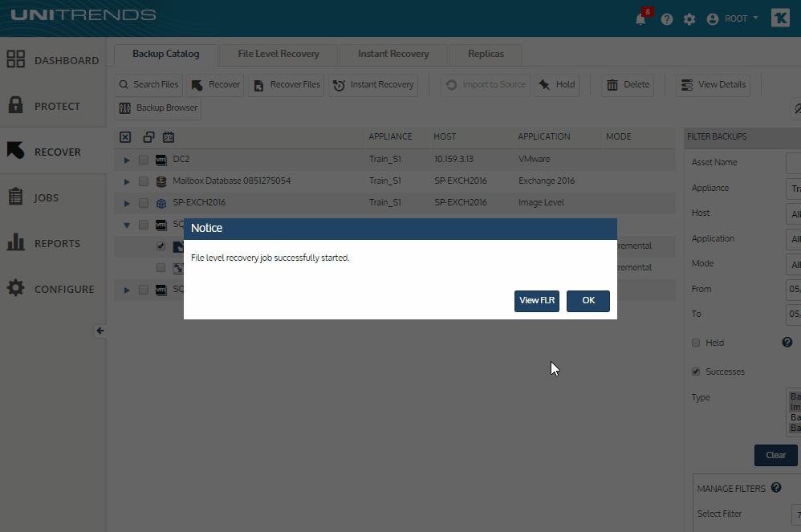
Task: Switch to File Level Recovery tab
Action: point(279,54)
